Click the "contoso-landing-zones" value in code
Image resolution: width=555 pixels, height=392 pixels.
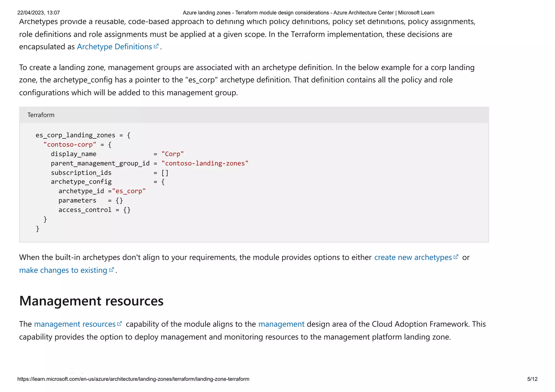click(x=205, y=163)
